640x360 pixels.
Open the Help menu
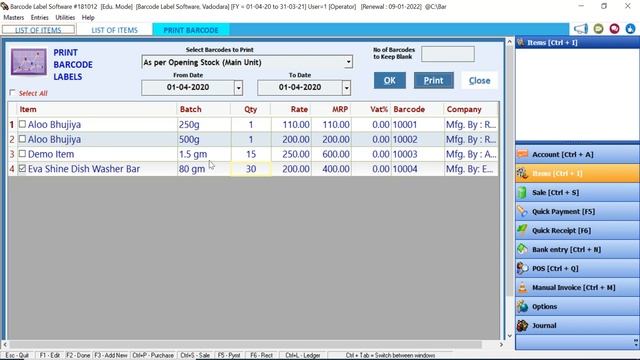pos(88,18)
